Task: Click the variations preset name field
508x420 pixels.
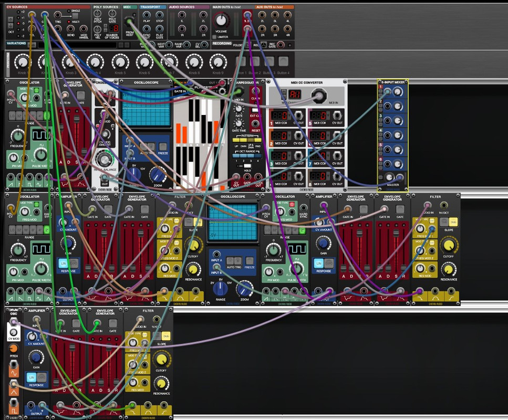Action: 77,45
